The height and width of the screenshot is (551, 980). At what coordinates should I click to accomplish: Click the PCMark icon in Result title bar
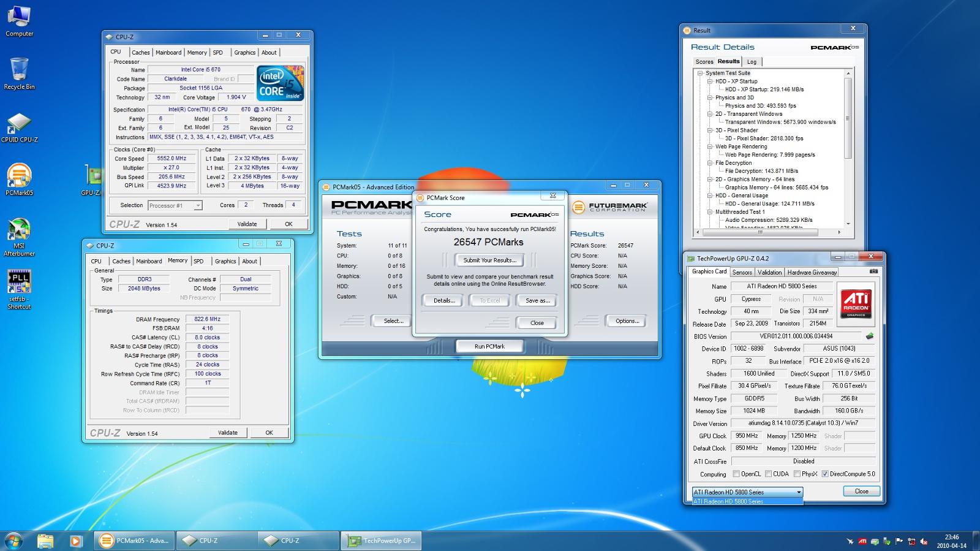coord(687,30)
